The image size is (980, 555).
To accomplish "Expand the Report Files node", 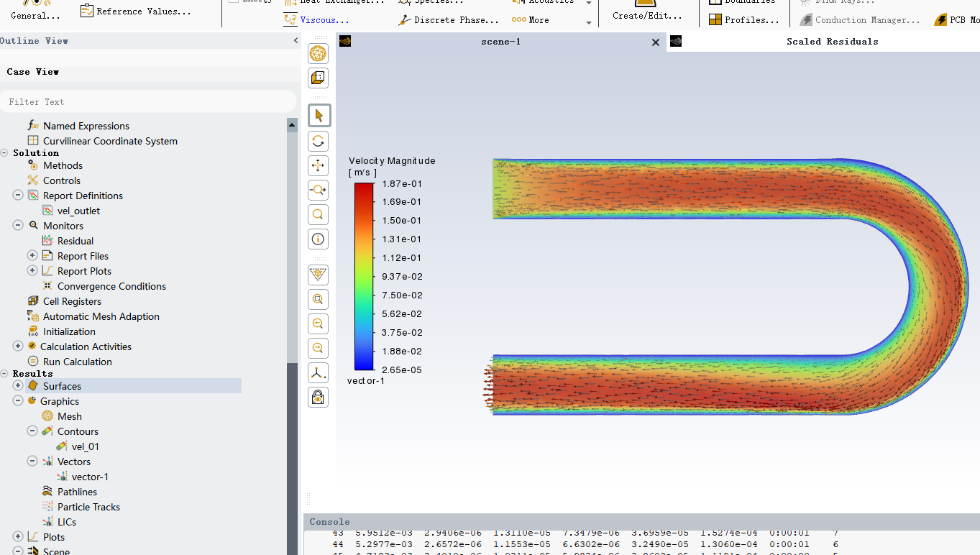I will (32, 256).
